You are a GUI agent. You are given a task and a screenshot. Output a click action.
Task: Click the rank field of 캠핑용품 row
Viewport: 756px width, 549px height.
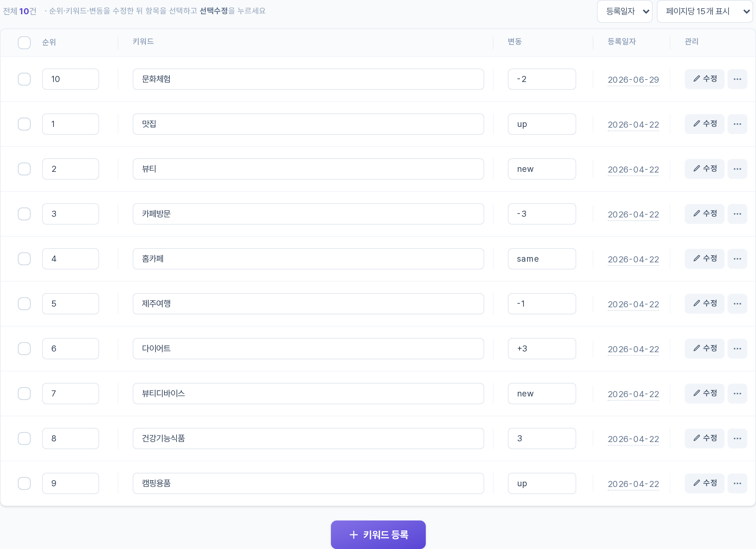coord(71,483)
